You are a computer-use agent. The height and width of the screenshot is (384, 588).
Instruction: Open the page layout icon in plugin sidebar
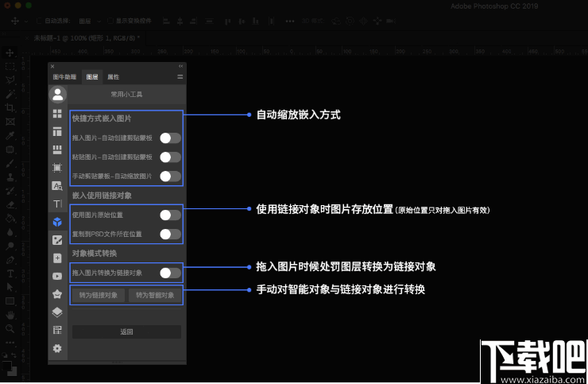[x=57, y=132]
